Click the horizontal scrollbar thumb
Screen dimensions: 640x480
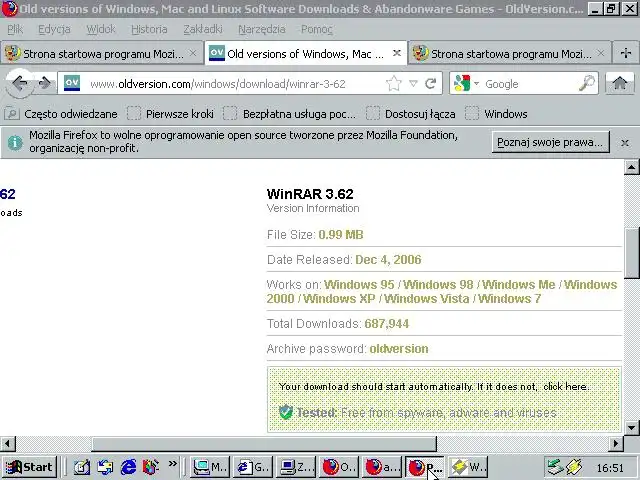click(264, 443)
